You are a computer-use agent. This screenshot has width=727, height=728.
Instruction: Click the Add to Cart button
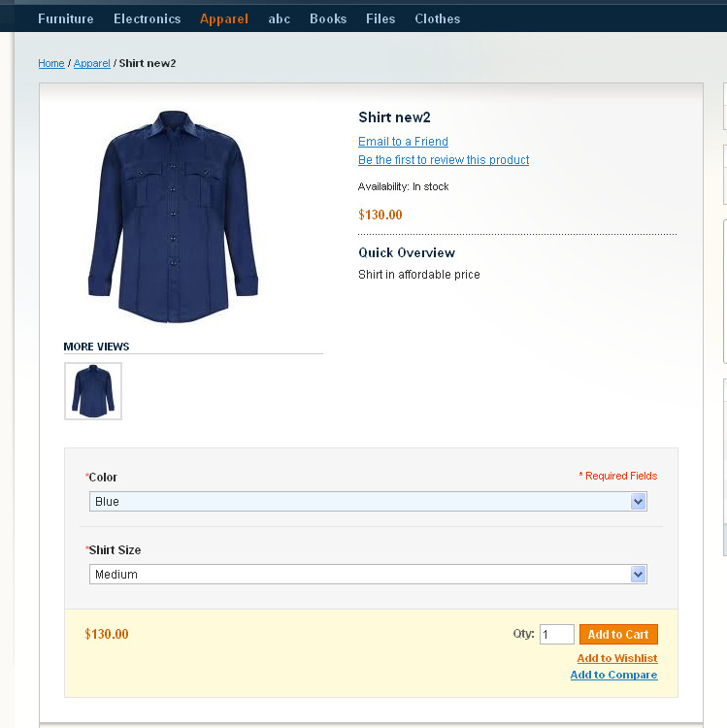click(x=618, y=634)
